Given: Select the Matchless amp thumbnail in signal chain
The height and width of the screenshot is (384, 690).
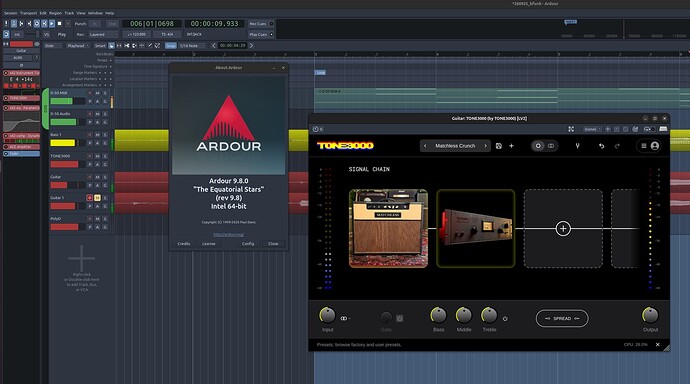Looking at the screenshot, I should 388,228.
